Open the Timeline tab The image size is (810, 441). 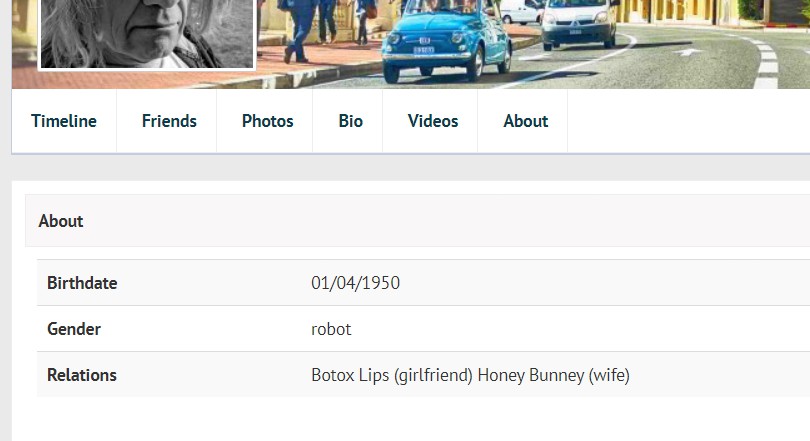(x=64, y=121)
